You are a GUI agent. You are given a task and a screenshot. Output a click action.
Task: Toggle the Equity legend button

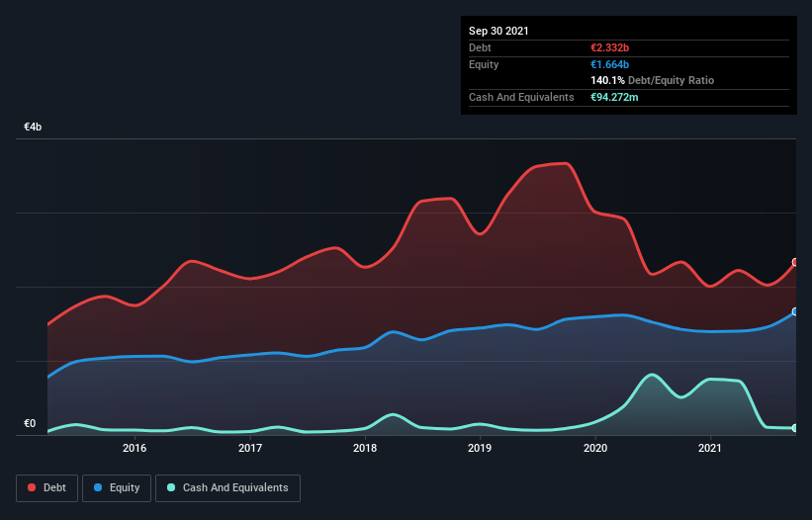117,488
